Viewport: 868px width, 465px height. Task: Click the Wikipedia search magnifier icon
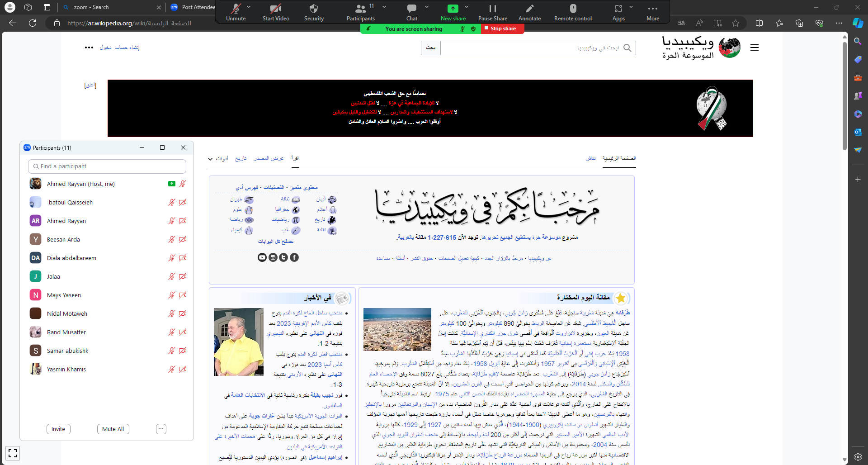click(x=627, y=48)
